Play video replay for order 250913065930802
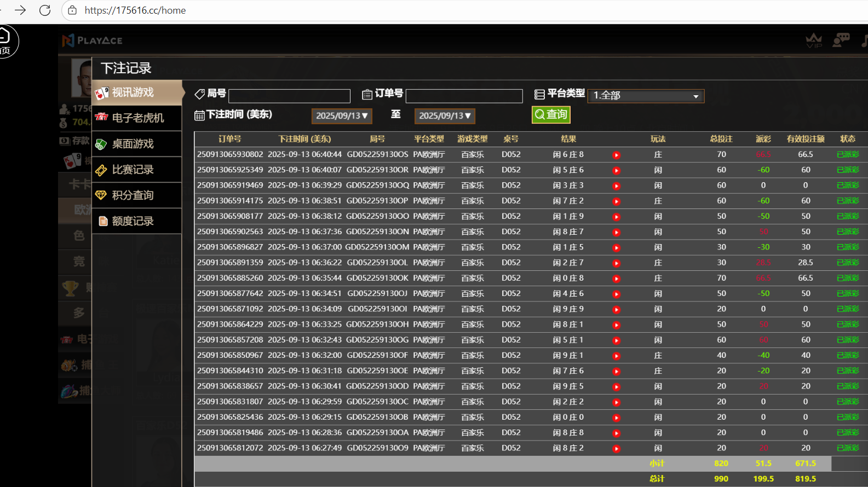 616,155
